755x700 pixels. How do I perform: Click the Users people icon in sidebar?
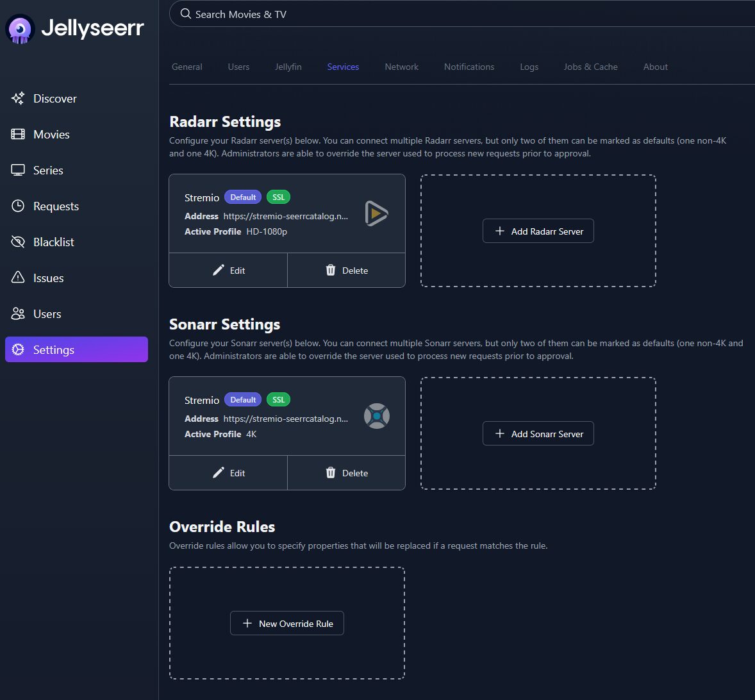tap(18, 314)
